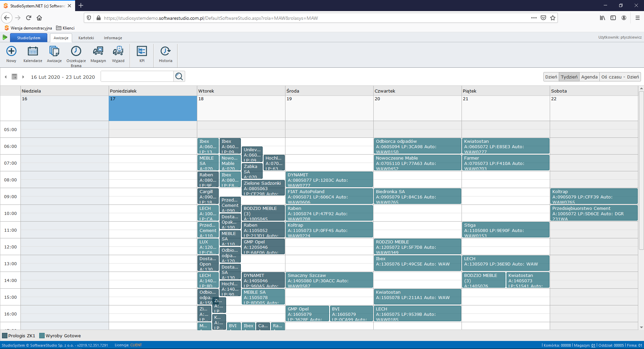
Task: Open browser page actions ellipsis
Action: point(534,18)
